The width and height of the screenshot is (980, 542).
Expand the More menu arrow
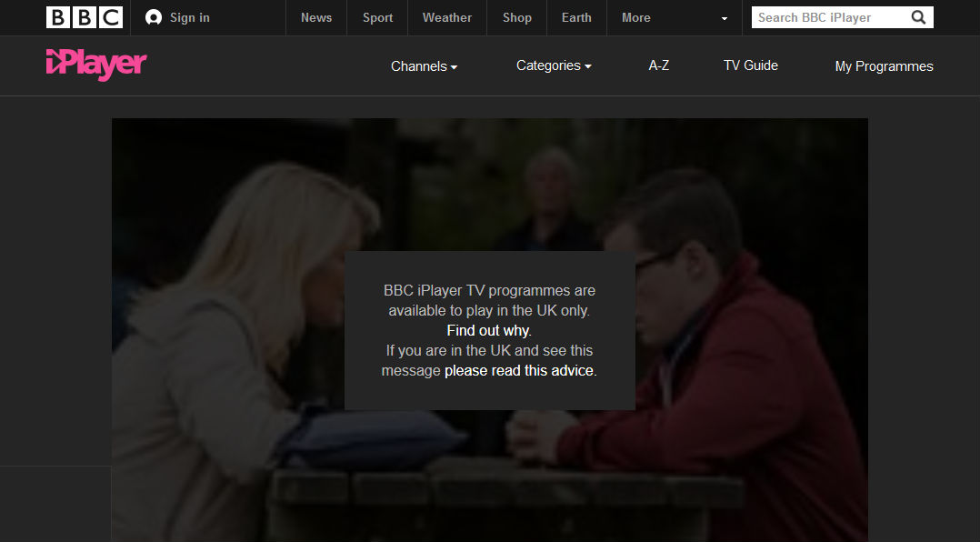[x=725, y=18]
